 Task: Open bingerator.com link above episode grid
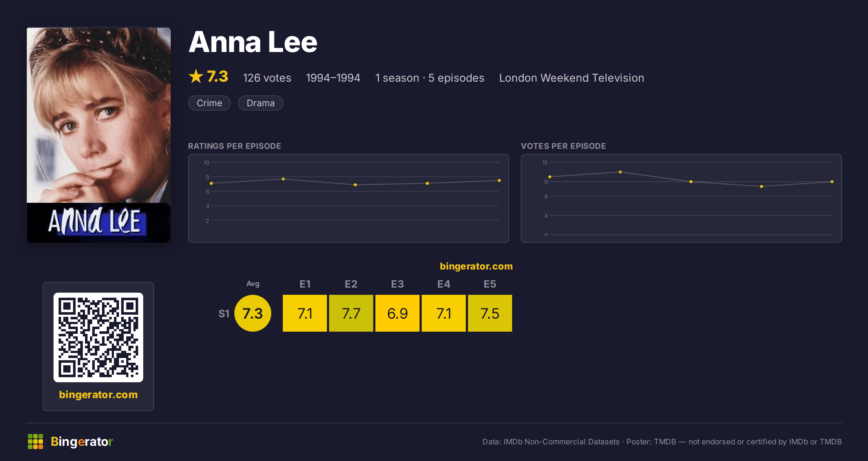(x=476, y=266)
